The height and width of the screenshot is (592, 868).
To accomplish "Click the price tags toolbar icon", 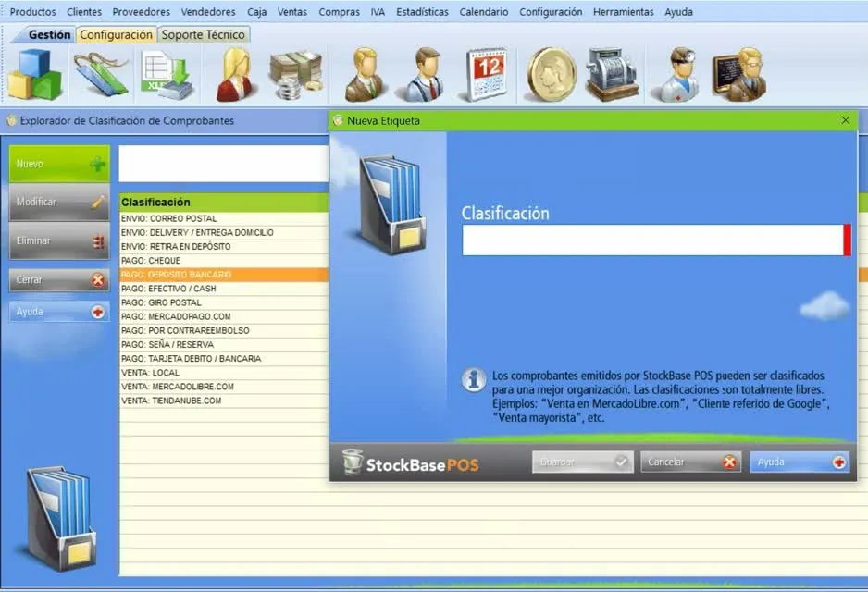I will (x=102, y=75).
